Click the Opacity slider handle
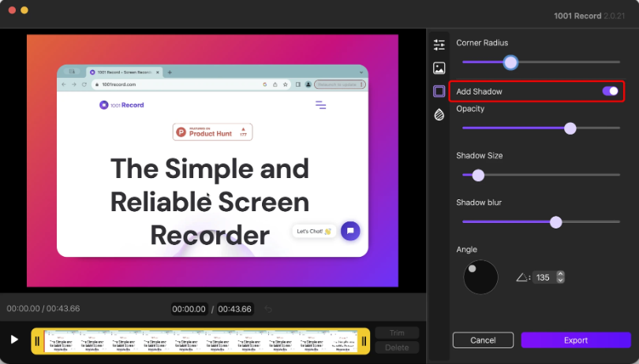 (570, 128)
